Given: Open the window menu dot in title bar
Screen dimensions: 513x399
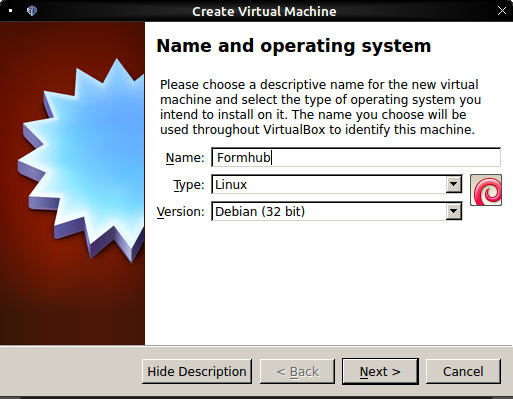Looking at the screenshot, I should (x=11, y=11).
